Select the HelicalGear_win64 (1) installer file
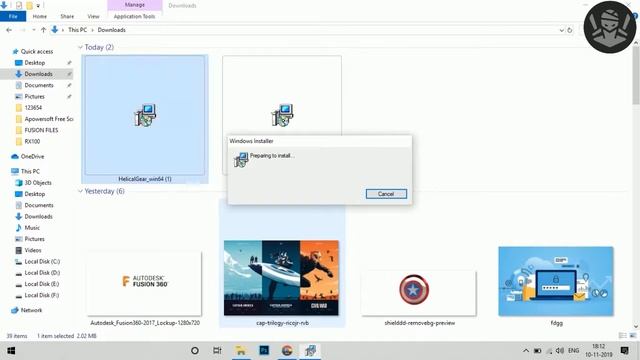Image resolution: width=640 pixels, height=360 pixels. coord(145,119)
